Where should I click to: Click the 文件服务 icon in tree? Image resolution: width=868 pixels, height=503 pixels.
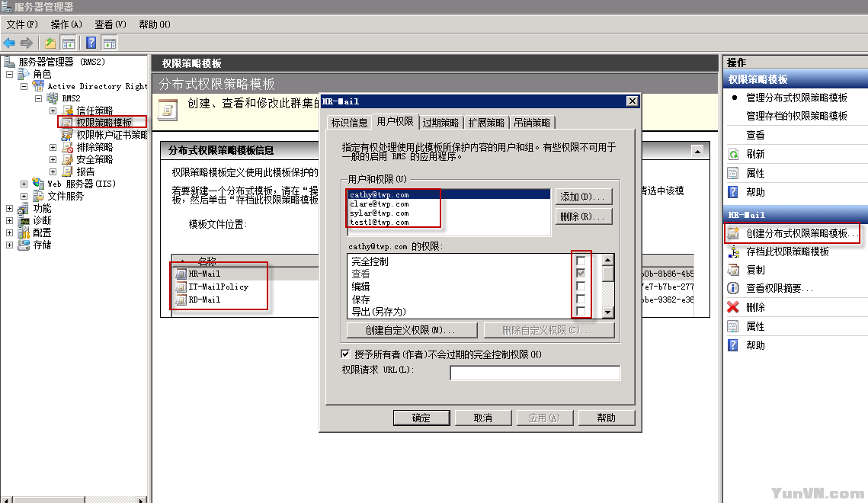coord(38,196)
